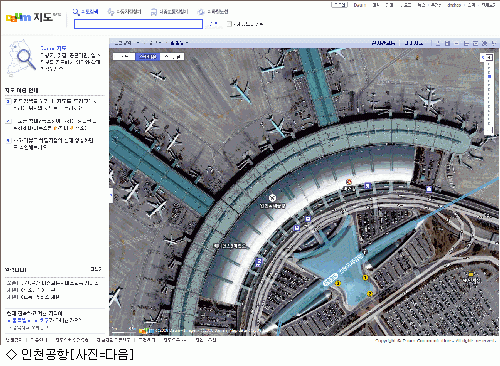The image size is (500, 366).
Task: Toggle the checkbox beside the search box
Action: [229, 24]
